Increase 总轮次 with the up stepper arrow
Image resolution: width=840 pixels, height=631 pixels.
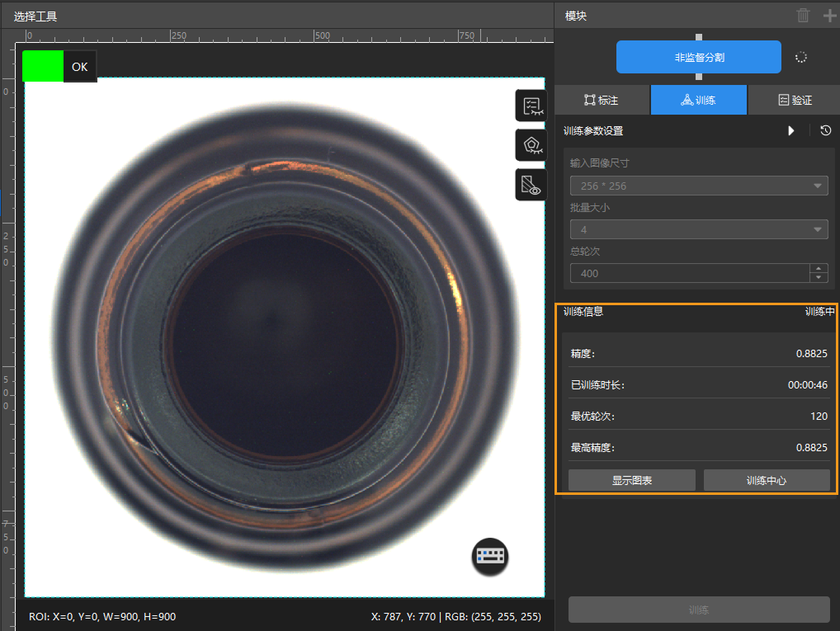tap(819, 268)
